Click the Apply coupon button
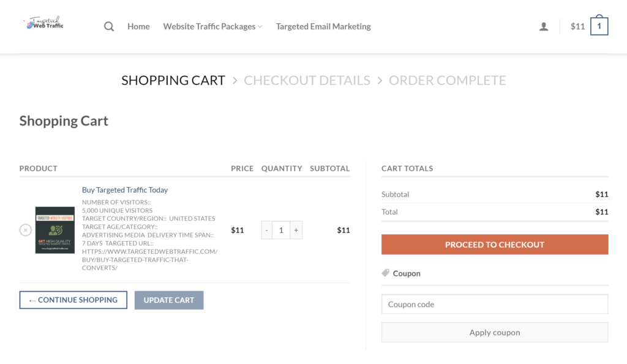 point(495,332)
